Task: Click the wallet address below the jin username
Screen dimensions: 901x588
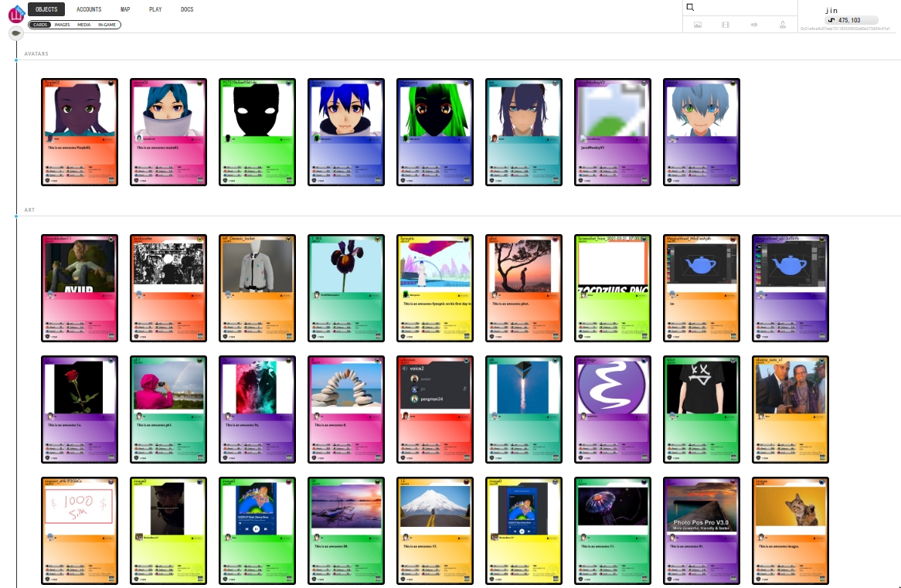Action: 848,27
